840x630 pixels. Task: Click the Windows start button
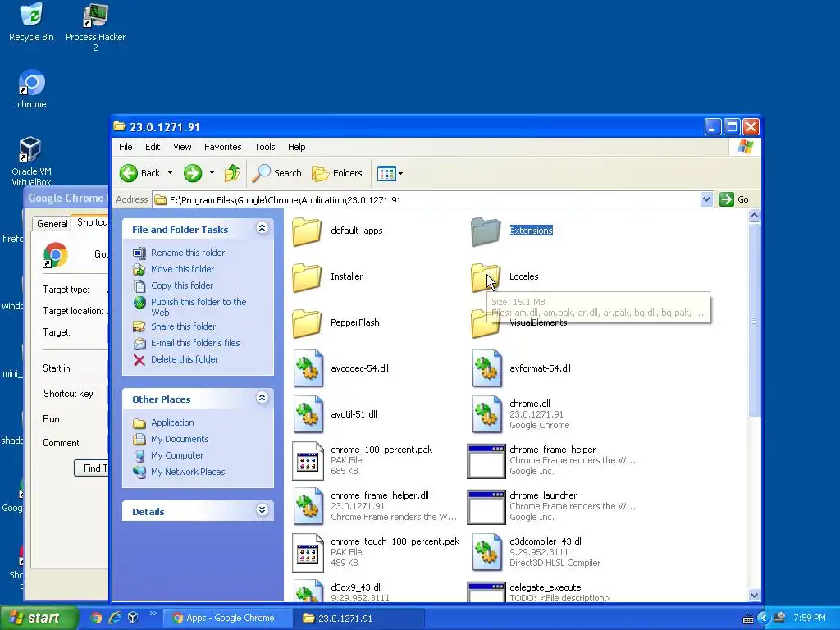click(38, 618)
